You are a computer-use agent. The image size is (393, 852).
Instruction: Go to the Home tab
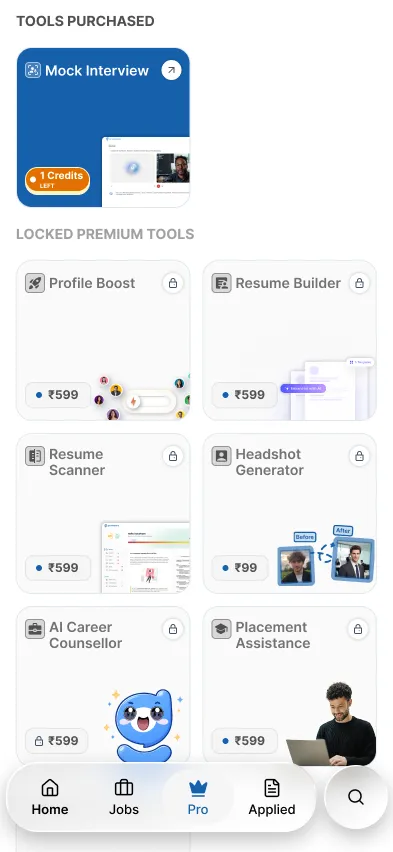pos(50,797)
